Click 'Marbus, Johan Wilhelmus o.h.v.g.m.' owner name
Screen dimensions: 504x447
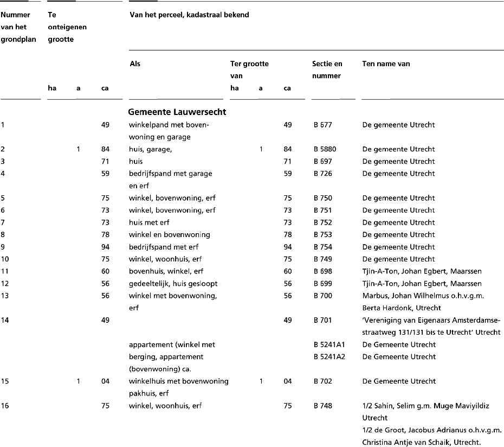coord(423,296)
